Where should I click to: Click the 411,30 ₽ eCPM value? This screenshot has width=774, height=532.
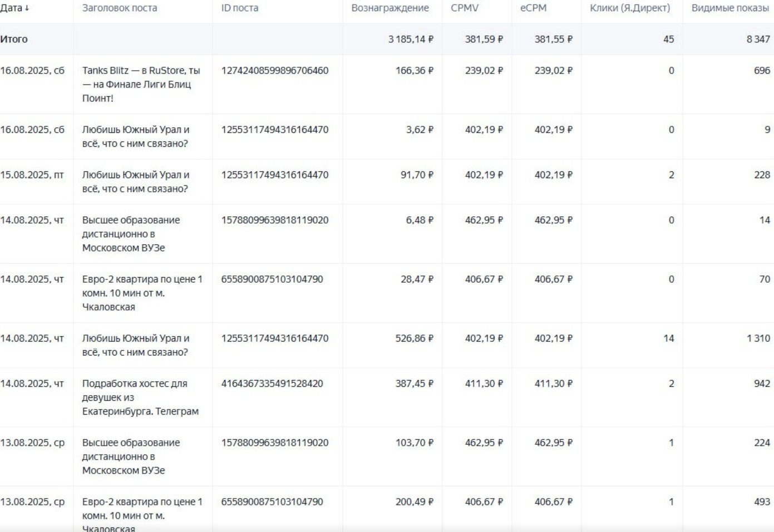tap(553, 383)
